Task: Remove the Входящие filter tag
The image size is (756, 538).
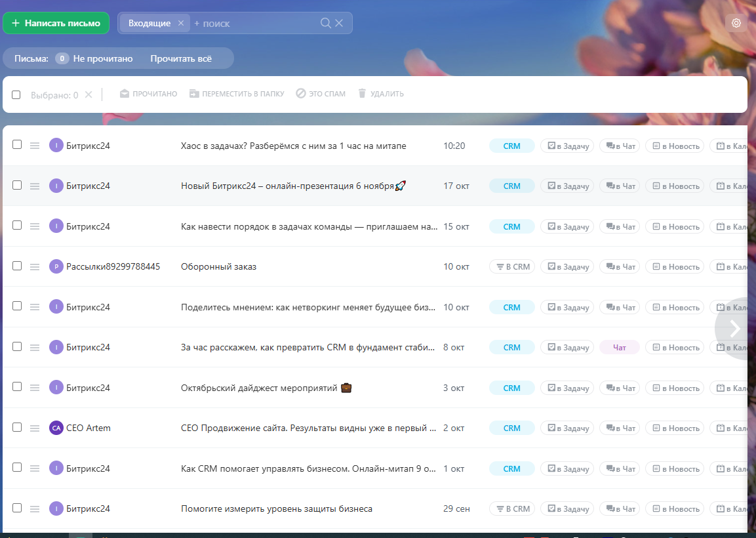Action: (181, 23)
